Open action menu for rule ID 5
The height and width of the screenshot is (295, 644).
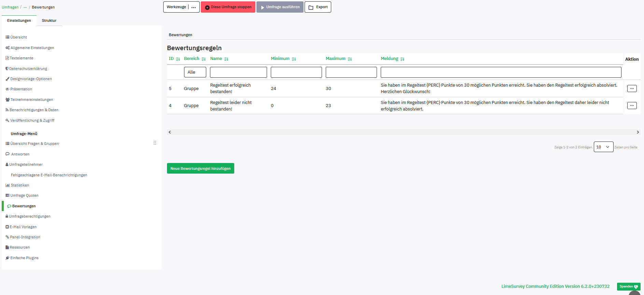point(632,88)
